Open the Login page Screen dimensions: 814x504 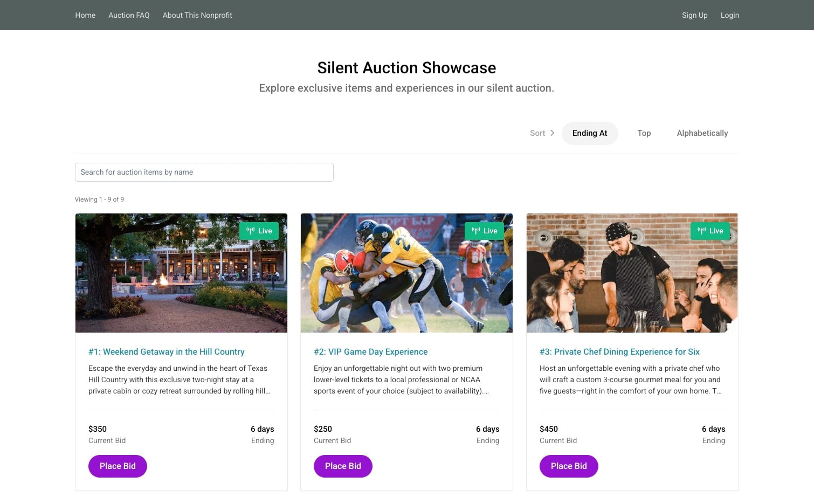click(730, 15)
